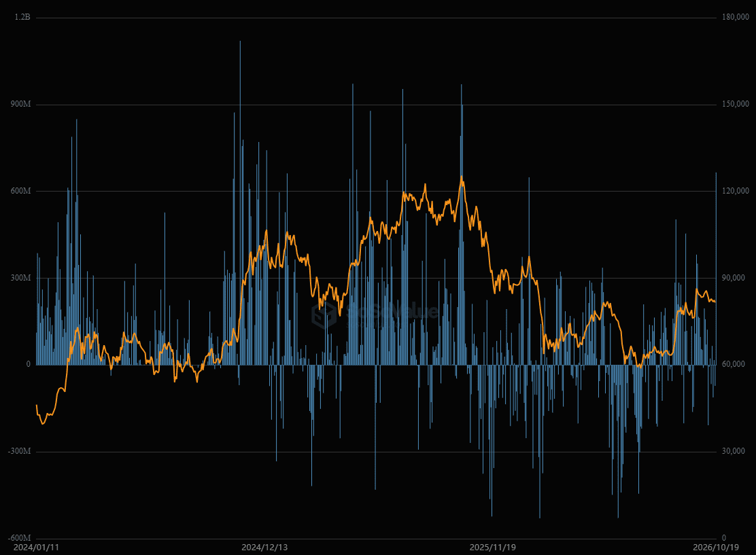
Task: Click the 30,000 right axis label
Action: tap(734, 452)
